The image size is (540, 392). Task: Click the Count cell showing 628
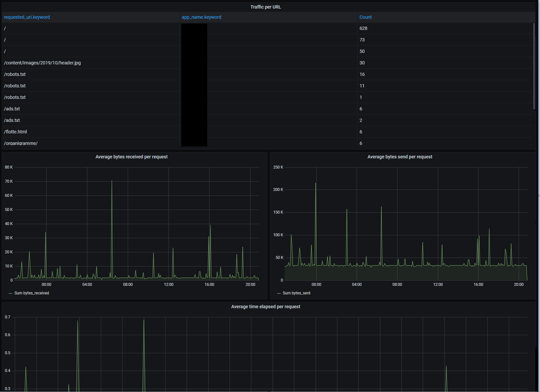pos(363,28)
